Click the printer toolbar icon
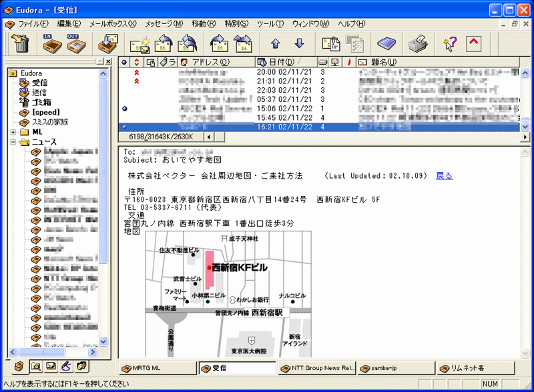Screen dimensions: 534x392 (417, 44)
